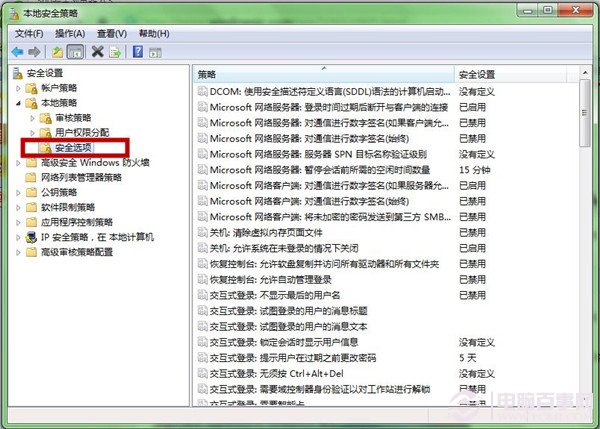
Task: Expand the 高级审核策略配置 tree node
Action: [x=18, y=253]
